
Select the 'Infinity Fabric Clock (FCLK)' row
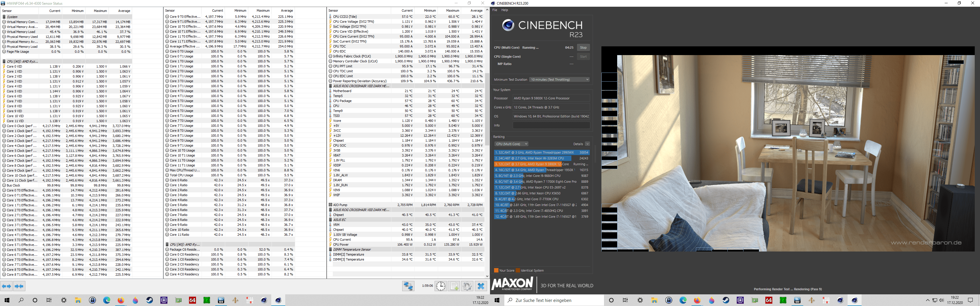click(x=406, y=56)
